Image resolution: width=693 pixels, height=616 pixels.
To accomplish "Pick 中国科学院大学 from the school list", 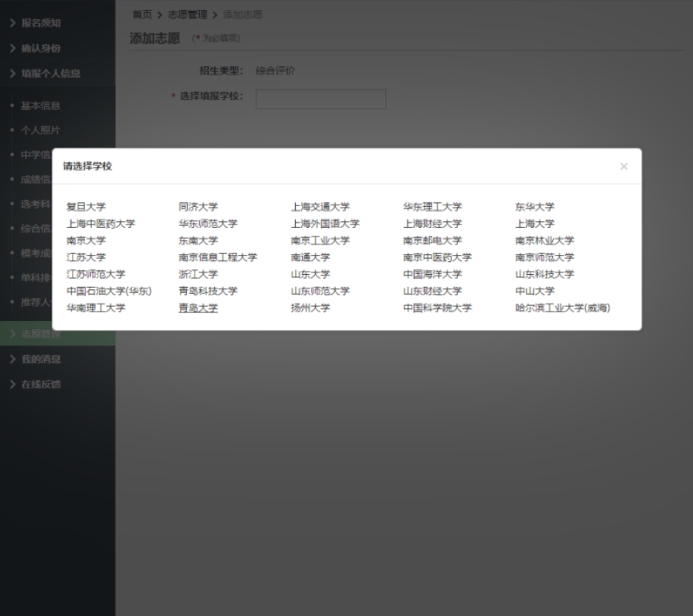I will (x=437, y=308).
